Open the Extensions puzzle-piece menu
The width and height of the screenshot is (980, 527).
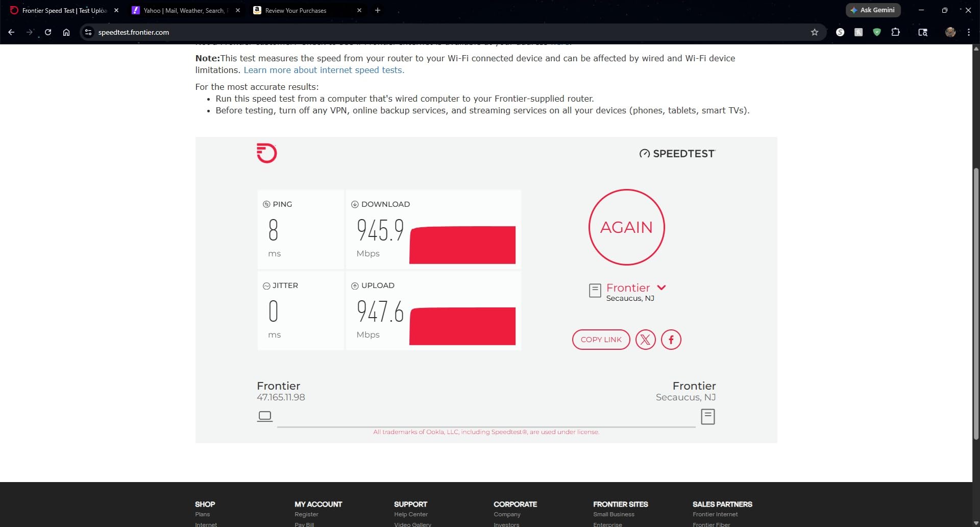point(895,32)
